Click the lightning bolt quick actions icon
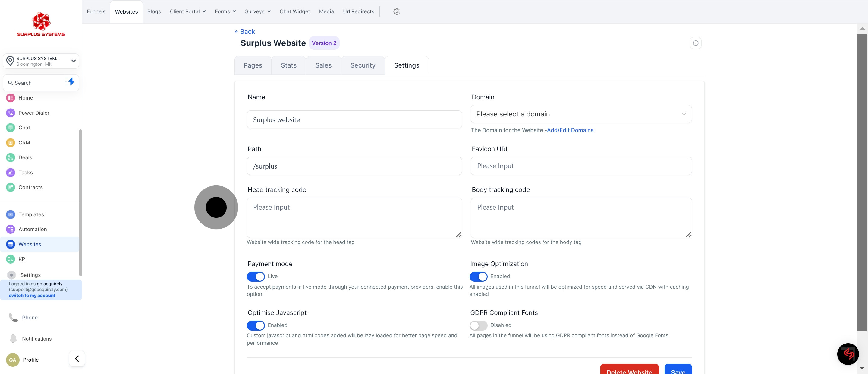 tap(71, 82)
